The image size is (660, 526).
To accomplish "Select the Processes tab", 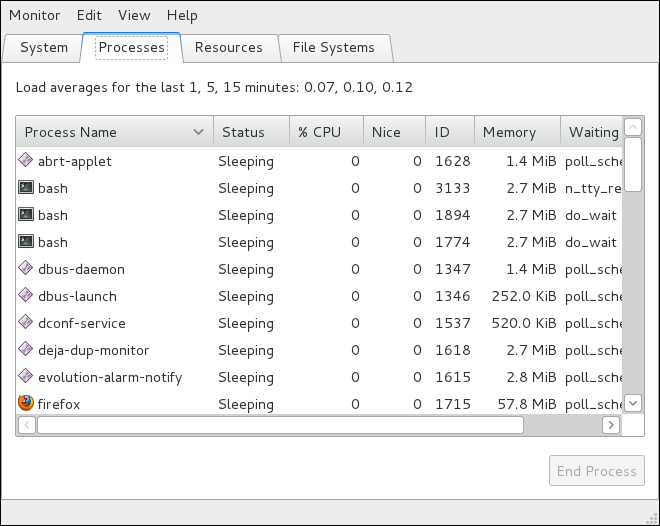I will (132, 47).
